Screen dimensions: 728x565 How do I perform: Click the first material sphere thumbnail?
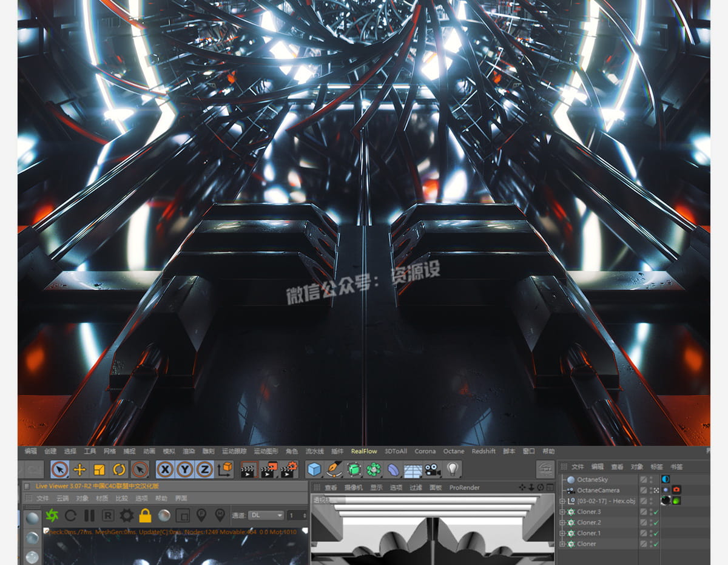tap(32, 518)
